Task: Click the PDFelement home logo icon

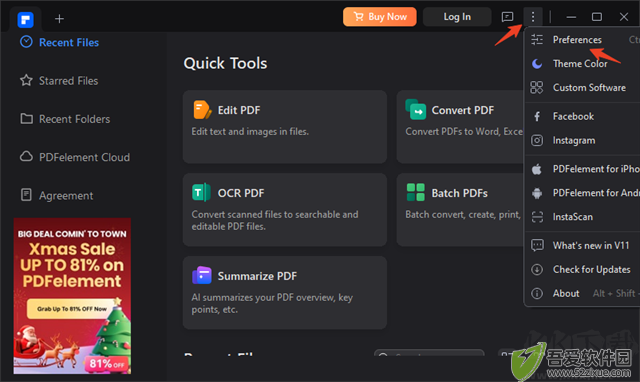Action: coord(25,19)
